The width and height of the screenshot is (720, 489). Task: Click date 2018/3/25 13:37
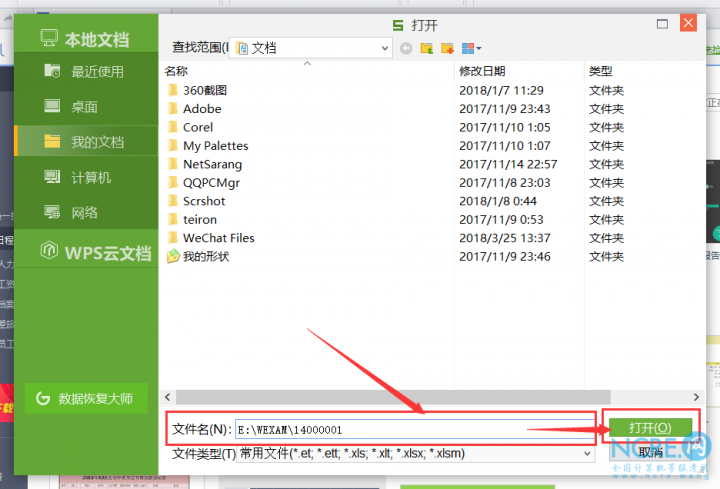505,238
